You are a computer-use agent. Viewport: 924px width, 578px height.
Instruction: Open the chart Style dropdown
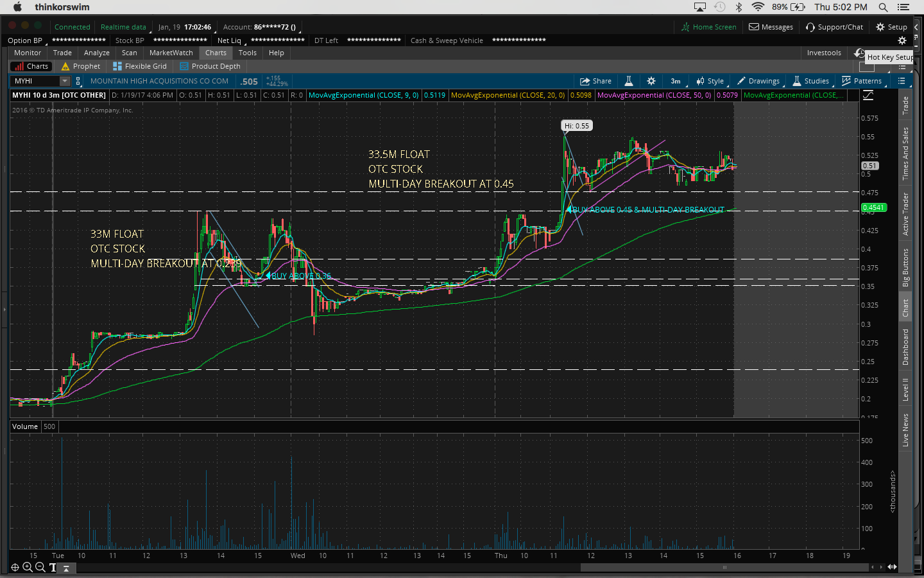[710, 81]
